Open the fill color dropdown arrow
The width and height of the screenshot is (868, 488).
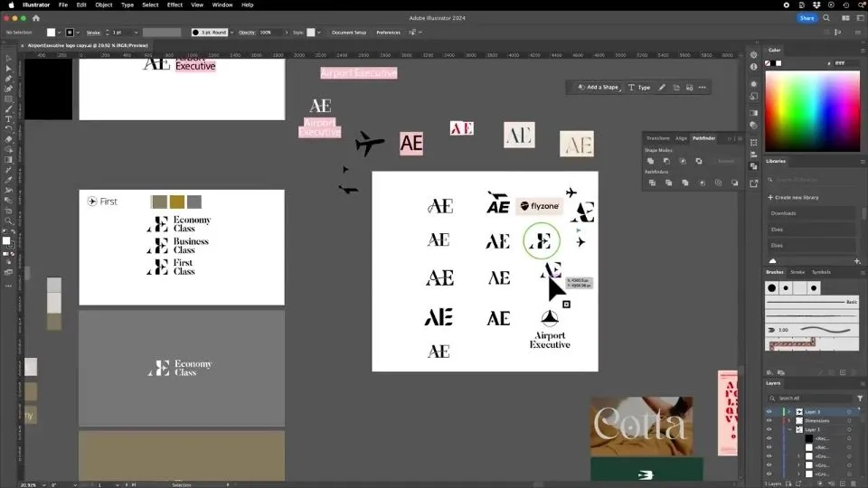[x=60, y=33]
